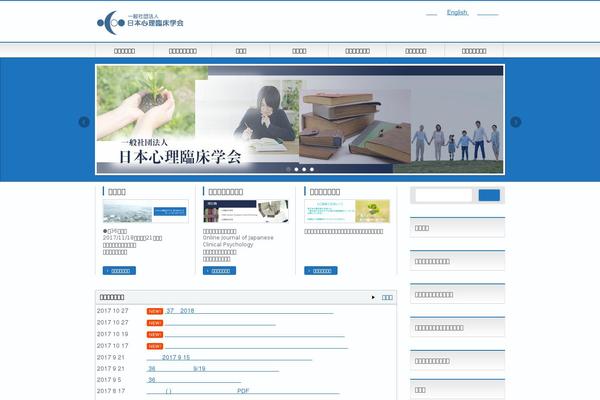Open the news link dated 2017 10 19
This screenshot has height=400, width=600.
click(254, 334)
